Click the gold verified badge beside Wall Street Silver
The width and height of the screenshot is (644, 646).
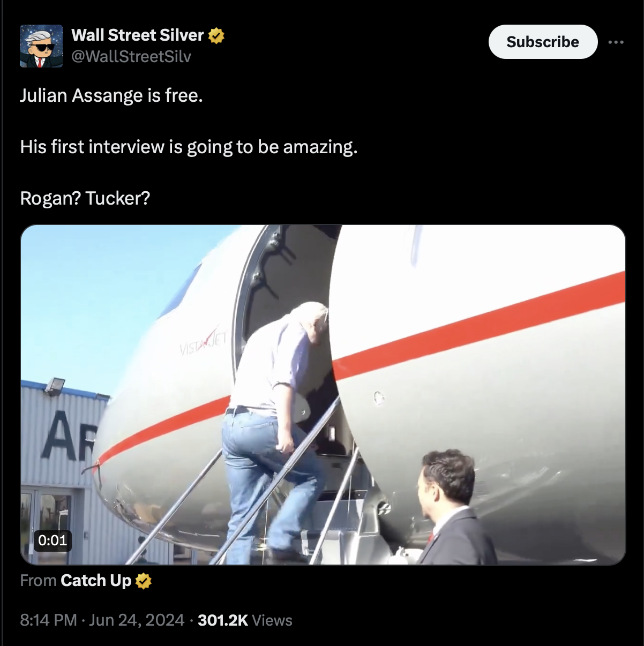click(216, 36)
